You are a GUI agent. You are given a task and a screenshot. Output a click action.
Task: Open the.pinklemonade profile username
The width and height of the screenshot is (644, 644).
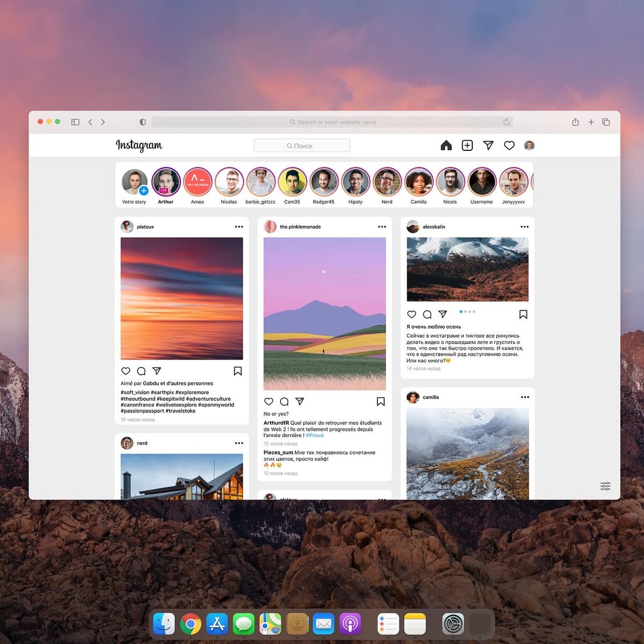point(300,226)
